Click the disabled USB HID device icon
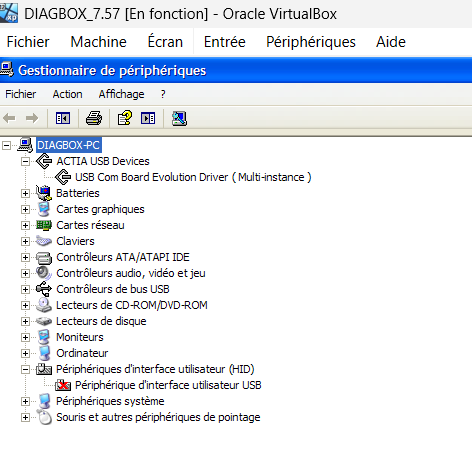The height and width of the screenshot is (465, 472). (x=63, y=385)
